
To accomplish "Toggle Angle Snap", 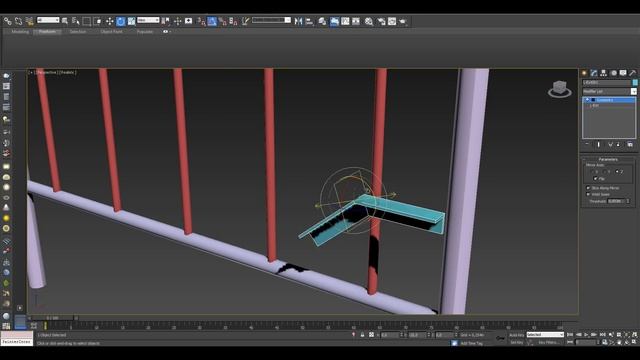I will point(212,21).
